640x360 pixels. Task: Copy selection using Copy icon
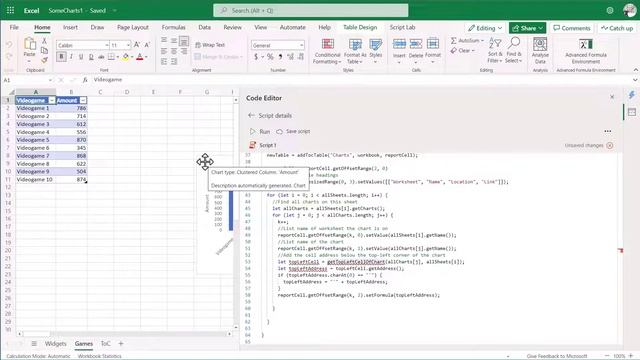(x=44, y=50)
